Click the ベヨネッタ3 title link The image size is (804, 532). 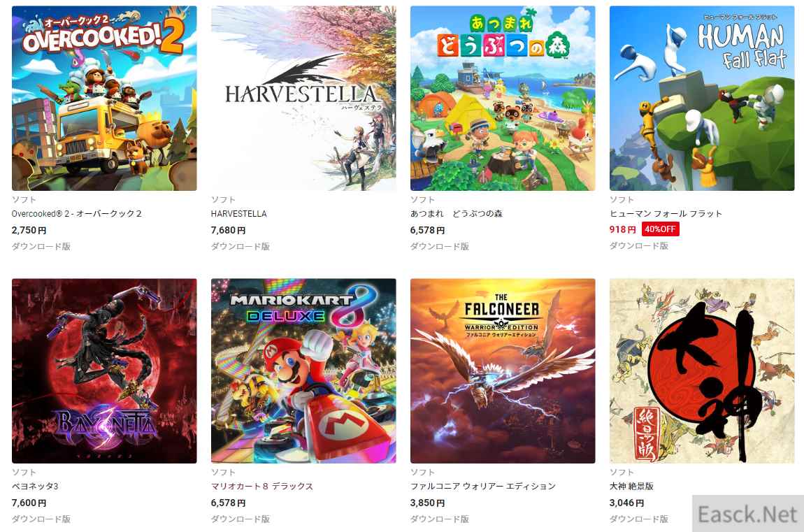coord(36,487)
